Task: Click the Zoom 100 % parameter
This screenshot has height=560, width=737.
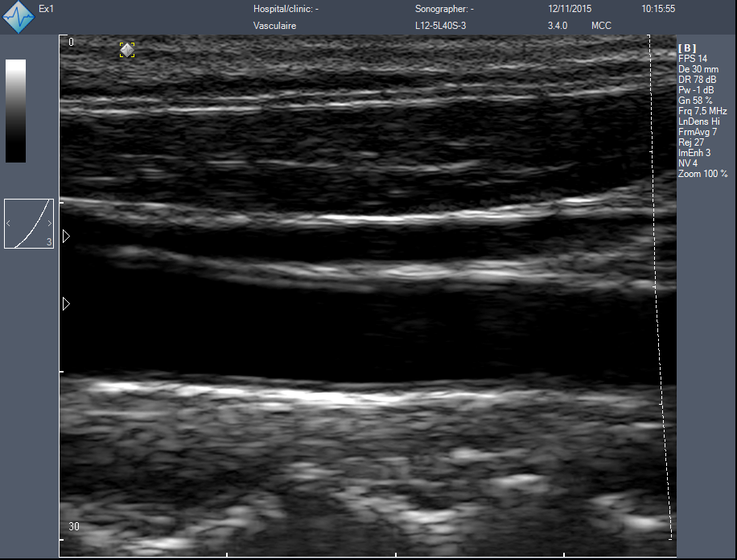Action: (702, 174)
